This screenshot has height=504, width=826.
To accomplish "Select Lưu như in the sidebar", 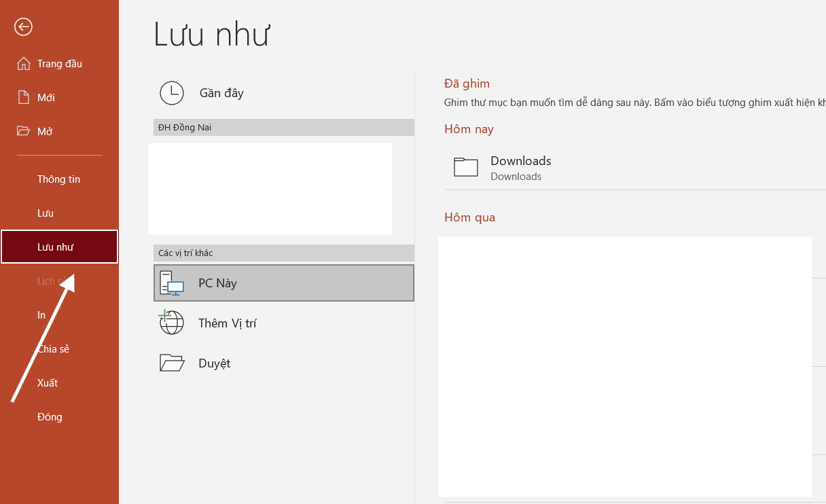I will pos(55,247).
